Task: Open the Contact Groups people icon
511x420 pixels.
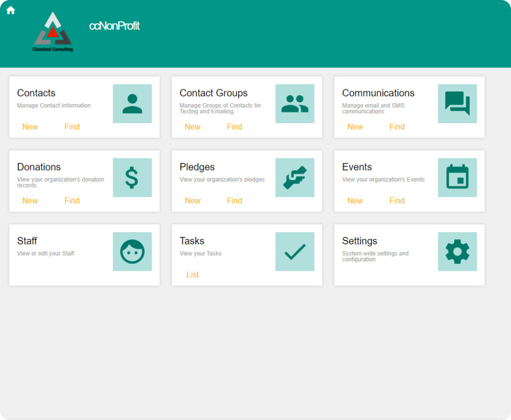Action: click(294, 104)
